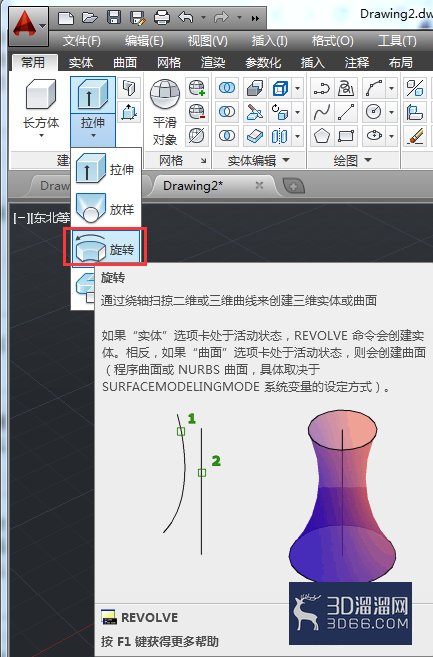Click the 平滑对象 smooth object icon
The width and height of the screenshot is (433, 657).
click(165, 94)
